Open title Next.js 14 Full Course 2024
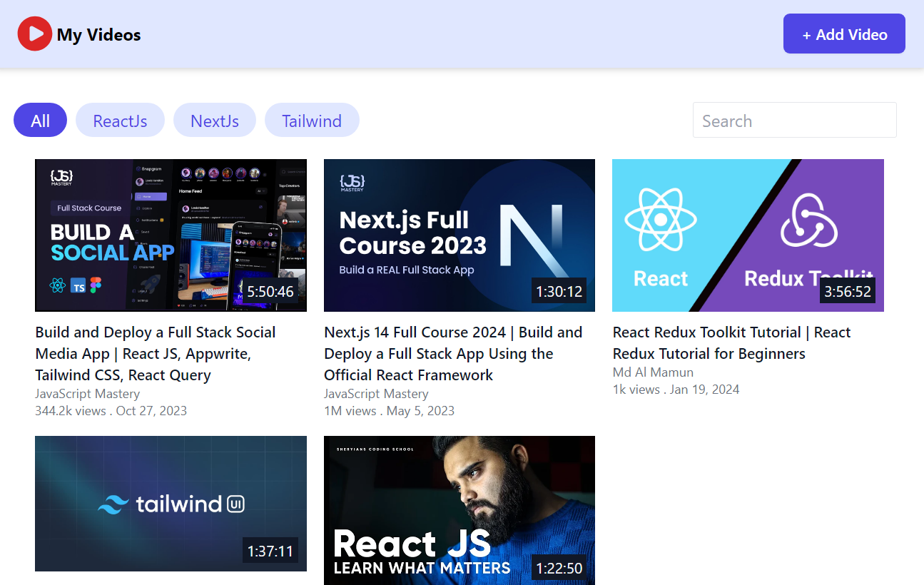Viewport: 924px width, 585px height. (x=453, y=354)
